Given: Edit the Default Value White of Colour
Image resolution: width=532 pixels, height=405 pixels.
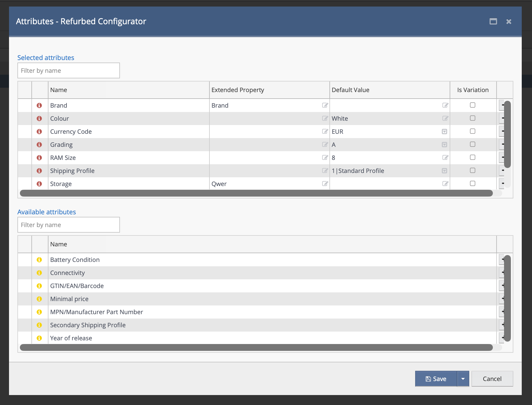Looking at the screenshot, I should pos(445,118).
